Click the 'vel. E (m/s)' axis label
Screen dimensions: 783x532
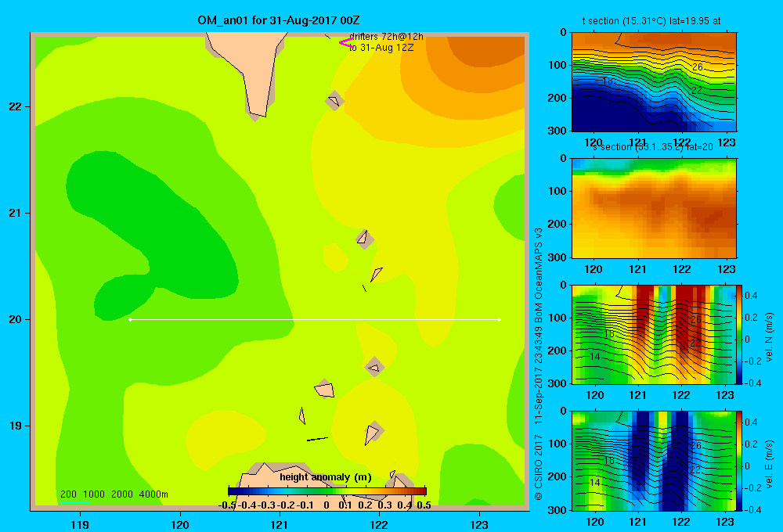click(770, 463)
